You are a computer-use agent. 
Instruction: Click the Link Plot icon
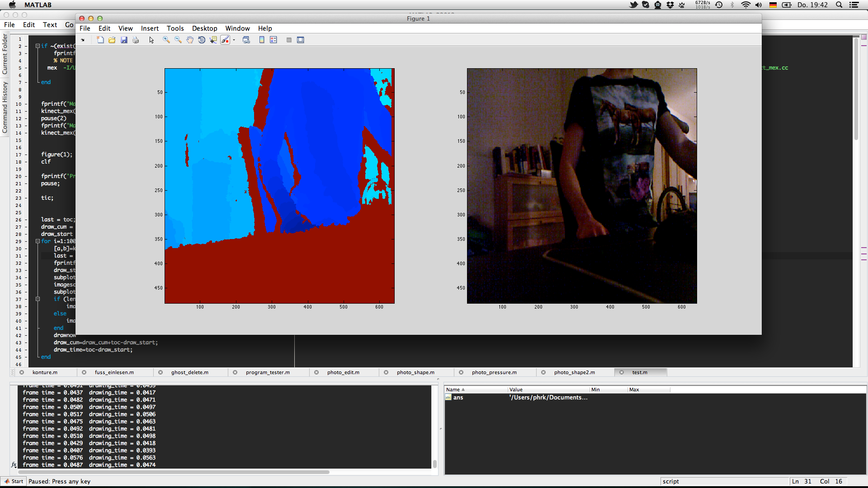(x=246, y=40)
